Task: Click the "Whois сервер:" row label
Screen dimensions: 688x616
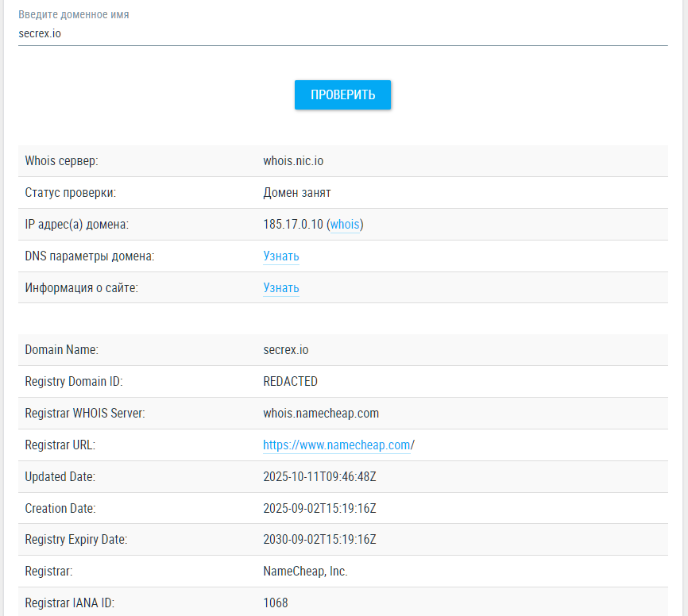Action: [x=61, y=161]
